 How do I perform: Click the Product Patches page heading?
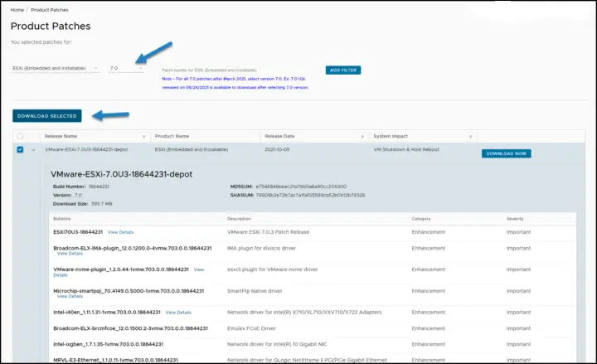51,26
